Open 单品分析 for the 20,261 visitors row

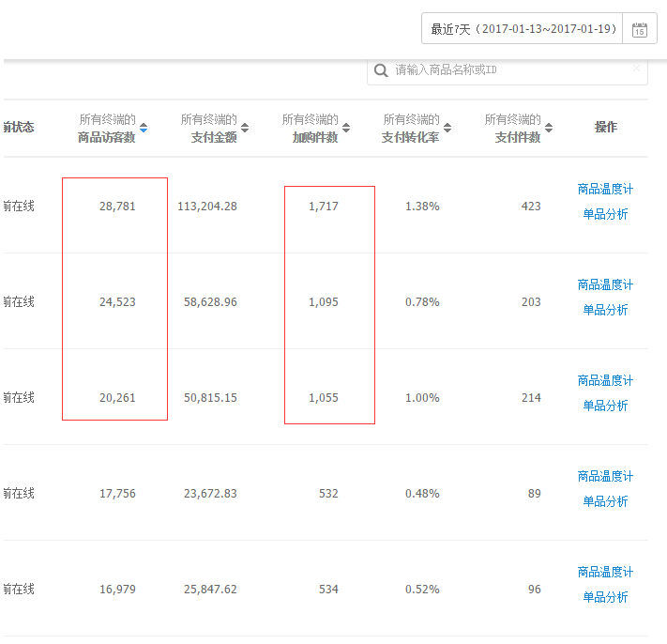tap(605, 406)
